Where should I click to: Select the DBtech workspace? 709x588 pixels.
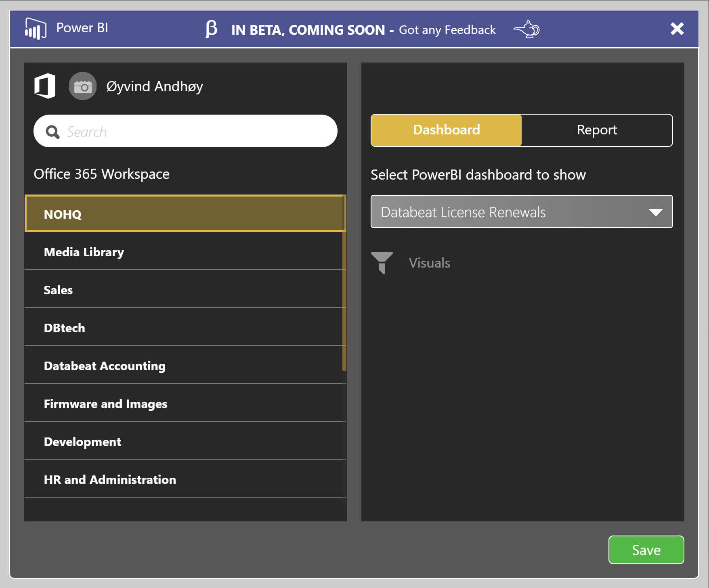point(185,328)
